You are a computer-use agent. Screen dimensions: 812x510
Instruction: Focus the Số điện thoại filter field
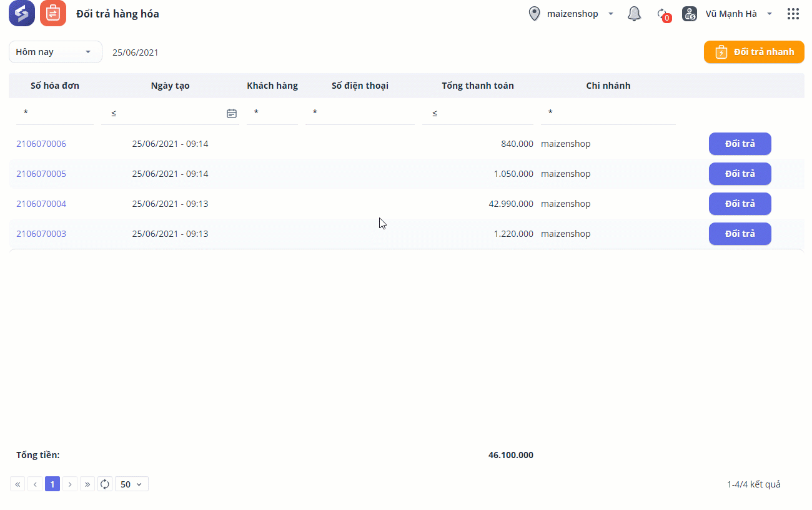tap(360, 113)
